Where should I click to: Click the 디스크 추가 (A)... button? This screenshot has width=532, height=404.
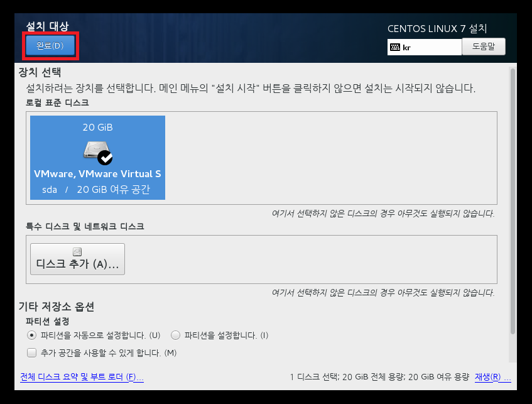click(x=77, y=259)
